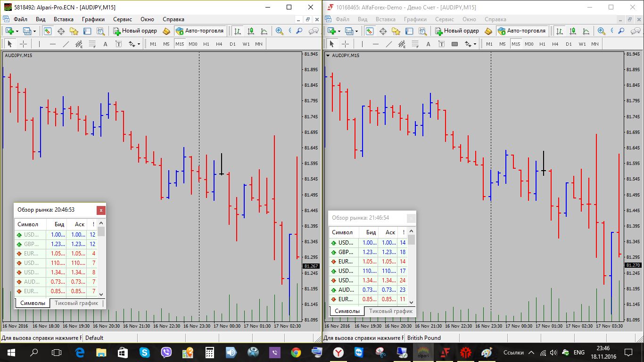Open Skype from Windows taskbar
644x362 pixels.
[144, 352]
